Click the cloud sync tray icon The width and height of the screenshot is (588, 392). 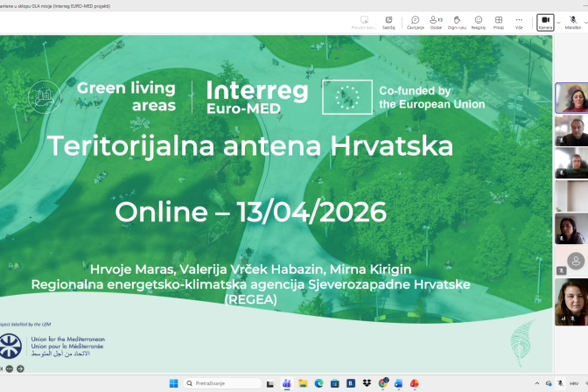click(549, 383)
